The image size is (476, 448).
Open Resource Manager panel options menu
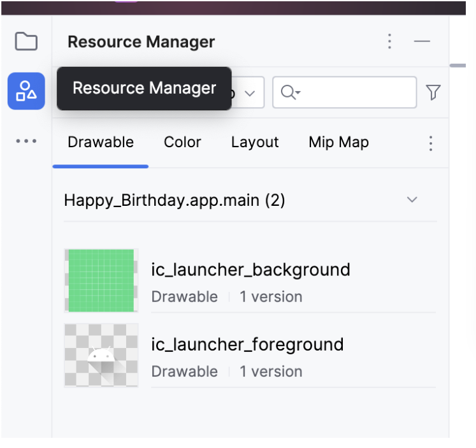pyautogui.click(x=389, y=41)
